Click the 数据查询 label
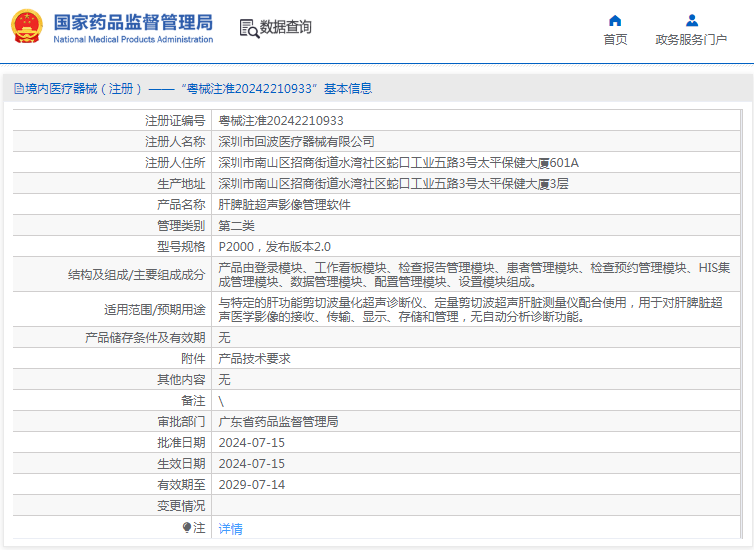 (286, 27)
